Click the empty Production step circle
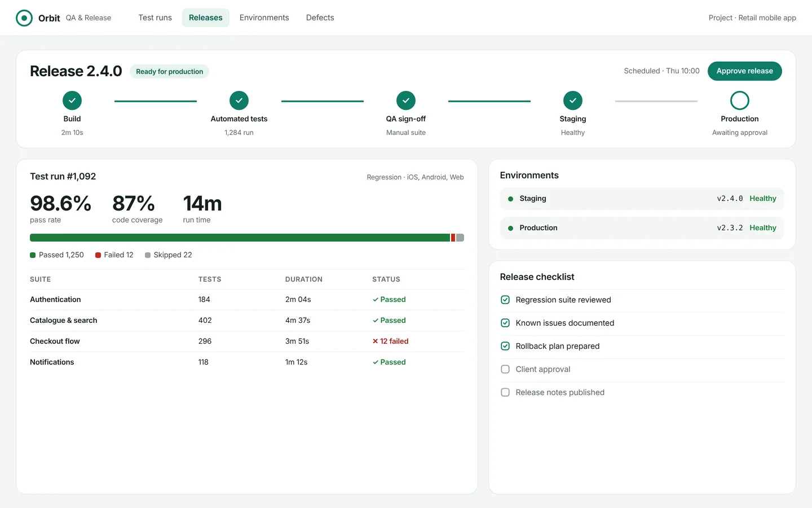Viewport: 812px width, 508px height. pos(740,100)
